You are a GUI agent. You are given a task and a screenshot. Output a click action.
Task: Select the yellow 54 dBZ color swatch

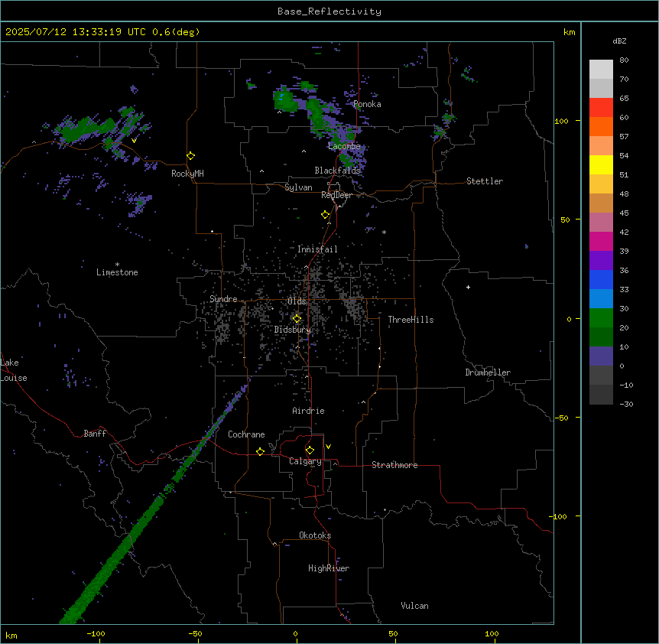[x=601, y=164]
